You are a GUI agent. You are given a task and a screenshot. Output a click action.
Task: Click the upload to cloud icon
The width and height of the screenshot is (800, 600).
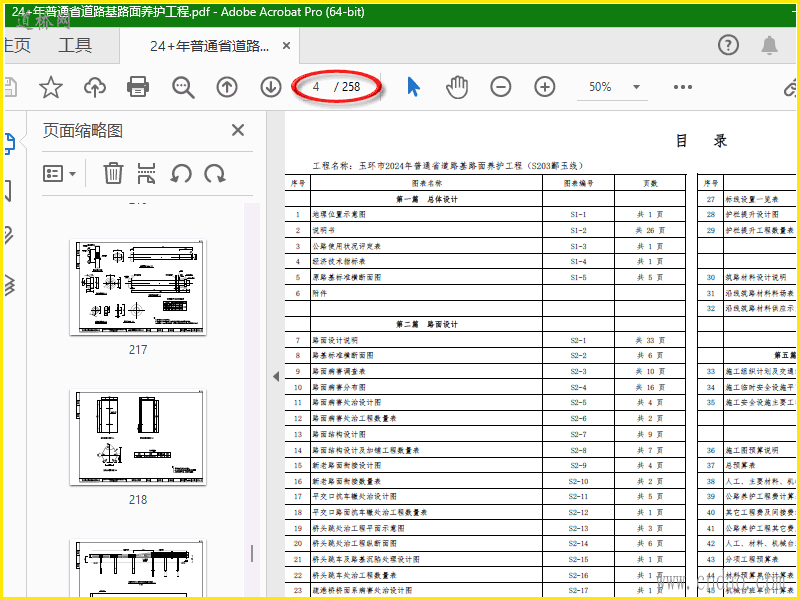pyautogui.click(x=95, y=87)
